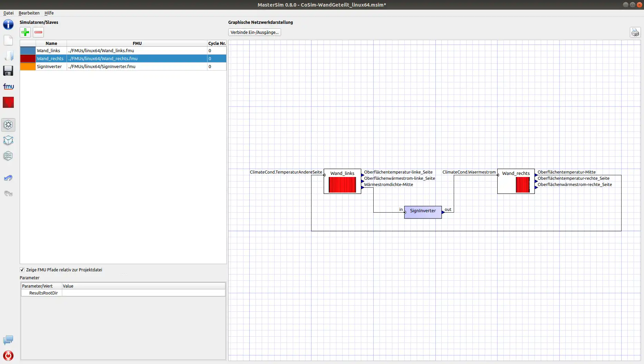Click the 'Verbinde Ein-/Ausgänge...' button
This screenshot has width=644, height=364.
[254, 32]
